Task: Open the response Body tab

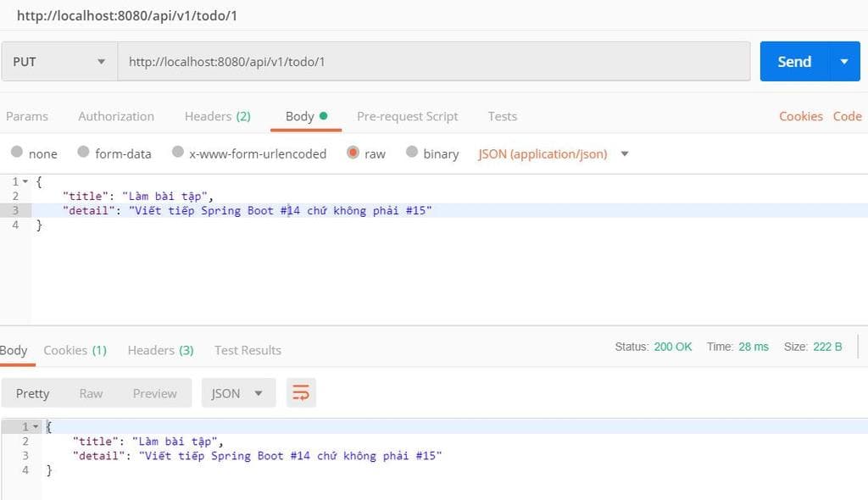Action: (x=14, y=350)
